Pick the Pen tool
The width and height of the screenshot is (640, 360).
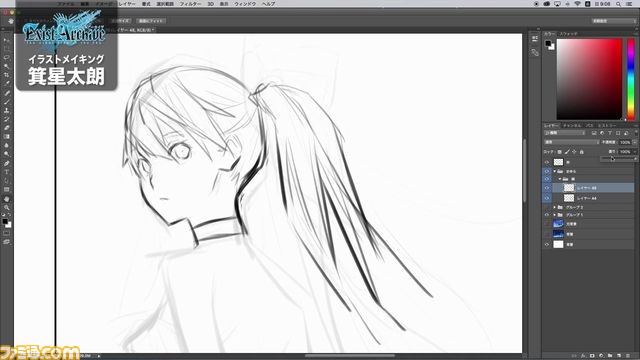(7, 163)
